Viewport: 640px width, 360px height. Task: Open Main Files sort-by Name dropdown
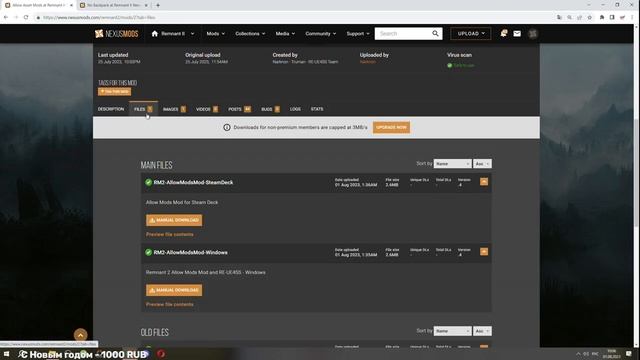tap(452, 164)
